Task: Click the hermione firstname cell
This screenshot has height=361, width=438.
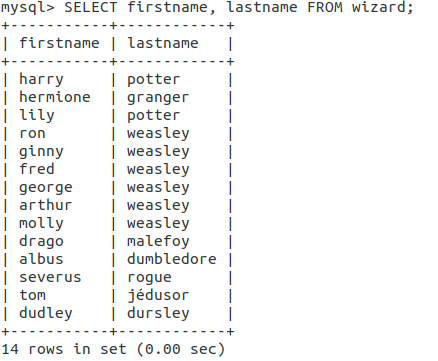Action: tap(55, 97)
